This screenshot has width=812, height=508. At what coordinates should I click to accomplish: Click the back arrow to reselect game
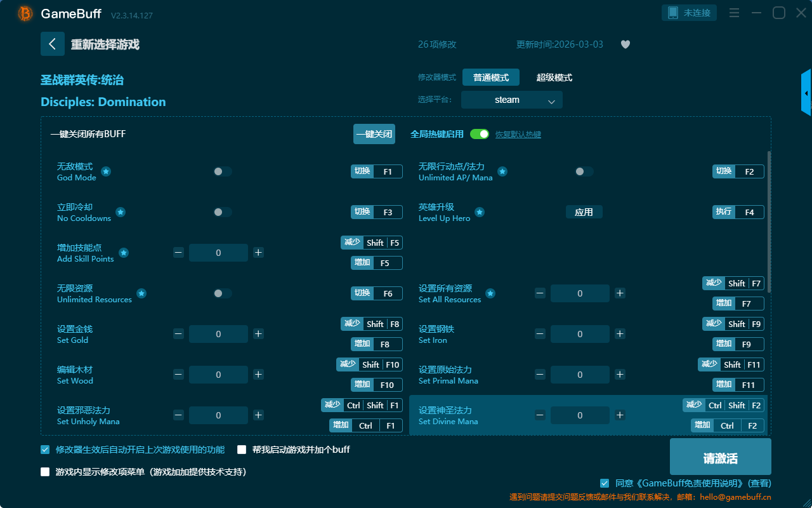[x=53, y=44]
